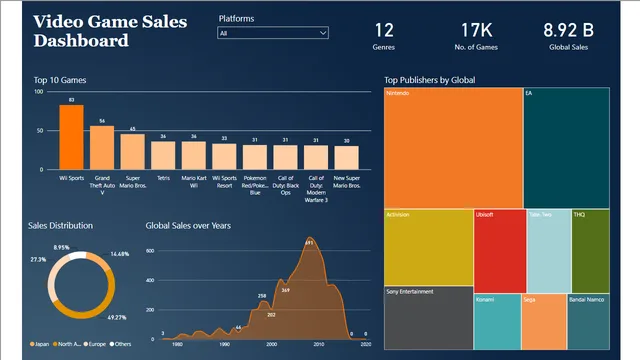
Task: Click the Tetris bar in Top 10 Games
Action: pos(163,156)
